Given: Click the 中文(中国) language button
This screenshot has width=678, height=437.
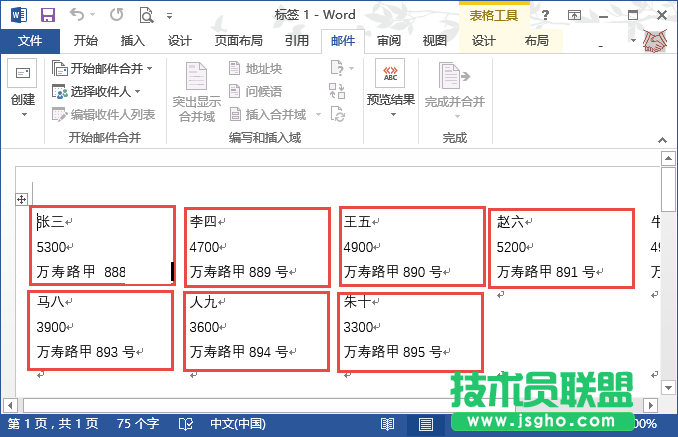Looking at the screenshot, I should pos(237,425).
